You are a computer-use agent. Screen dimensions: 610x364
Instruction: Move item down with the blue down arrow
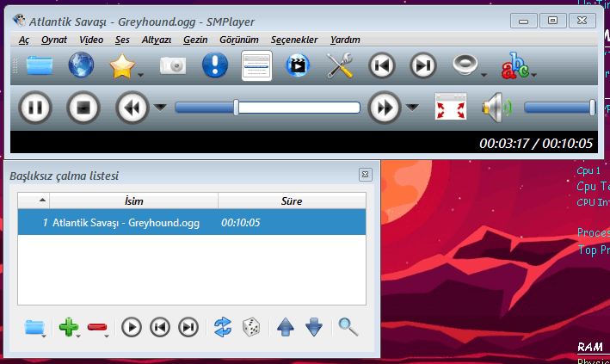coord(314,327)
